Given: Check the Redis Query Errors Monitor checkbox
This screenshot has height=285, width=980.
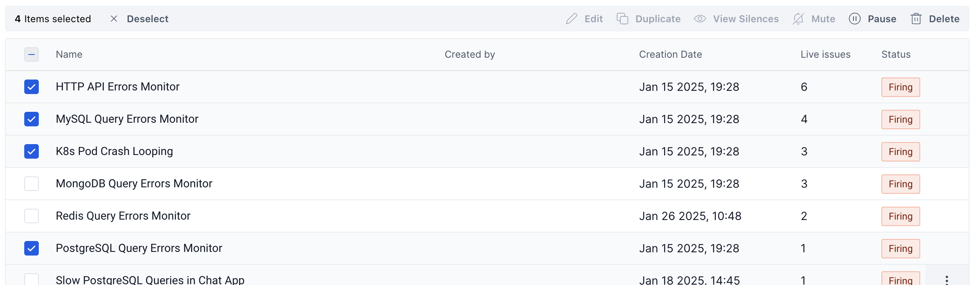Looking at the screenshot, I should coord(32,216).
